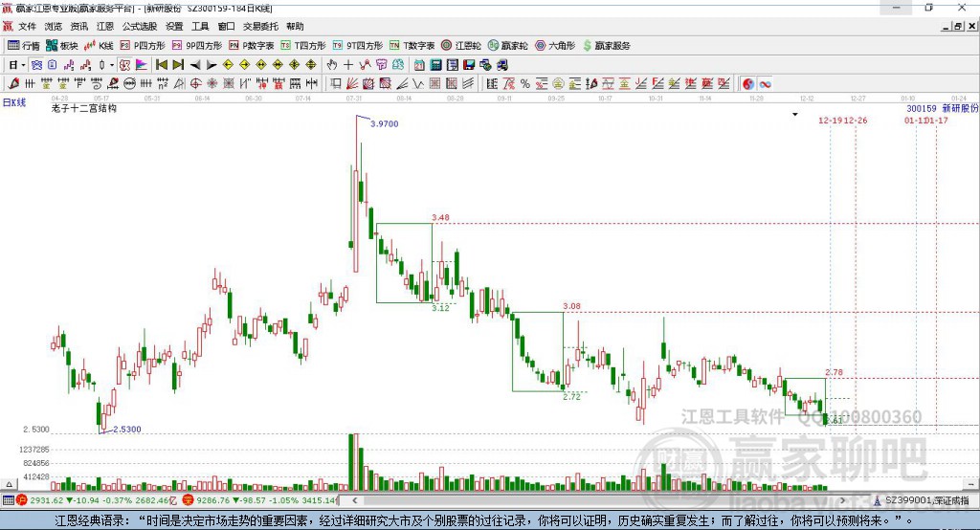This screenshot has height=530, width=980.
Task: Jump to last bar icon
Action: (178, 65)
